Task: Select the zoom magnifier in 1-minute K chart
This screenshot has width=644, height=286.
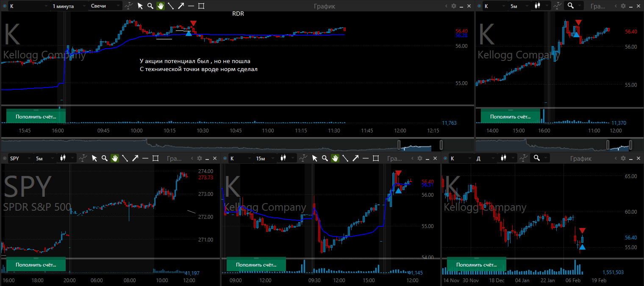Action: click(x=150, y=6)
